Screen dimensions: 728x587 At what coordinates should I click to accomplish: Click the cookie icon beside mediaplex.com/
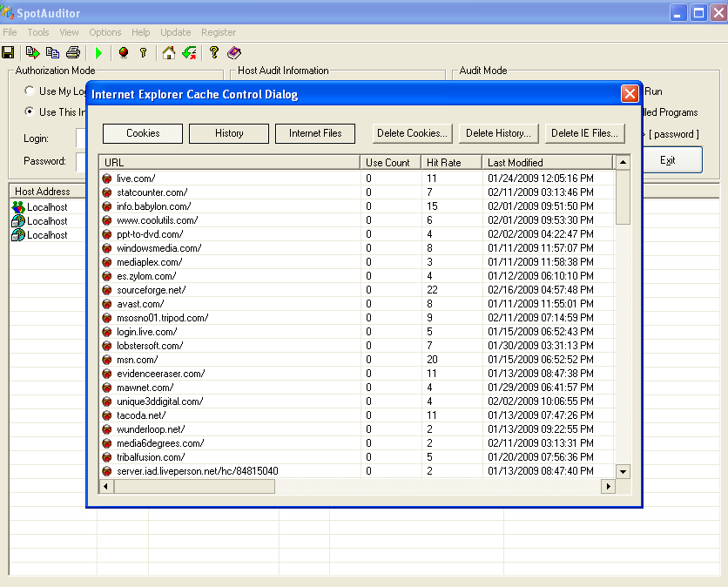(x=107, y=262)
